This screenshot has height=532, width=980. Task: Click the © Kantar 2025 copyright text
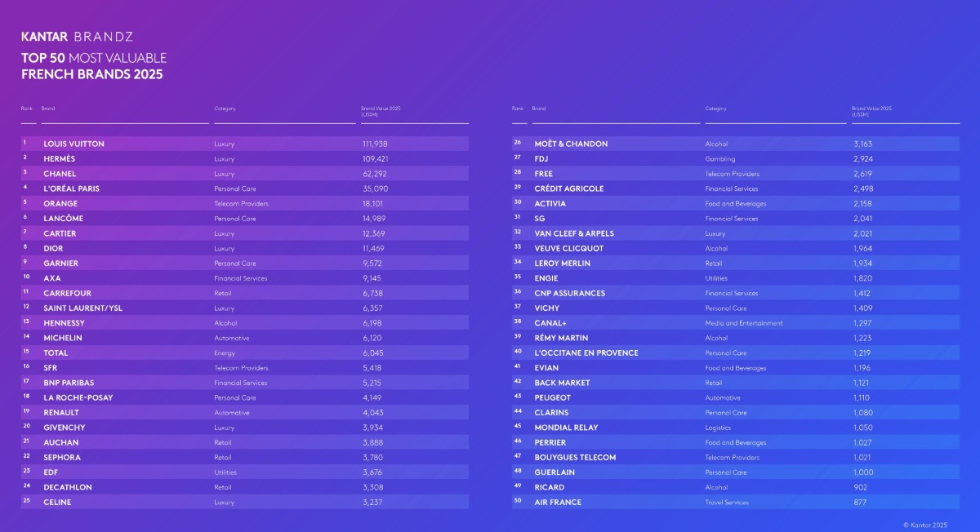click(x=925, y=524)
